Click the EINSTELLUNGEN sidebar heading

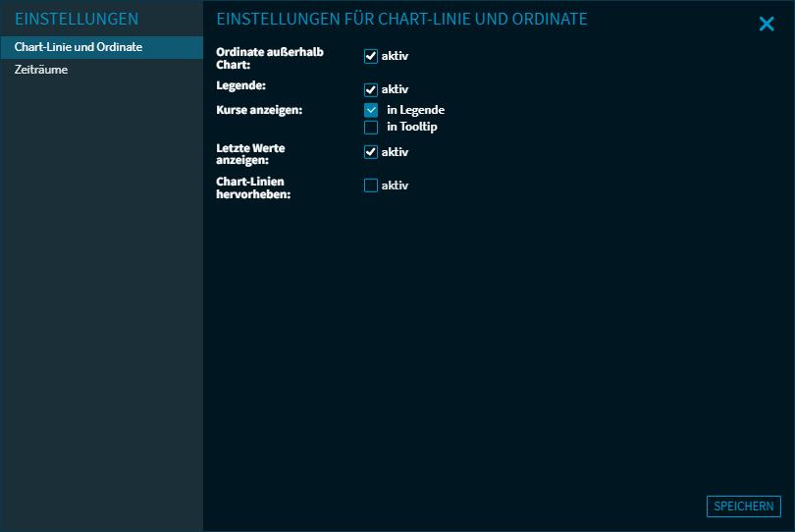[77, 20]
